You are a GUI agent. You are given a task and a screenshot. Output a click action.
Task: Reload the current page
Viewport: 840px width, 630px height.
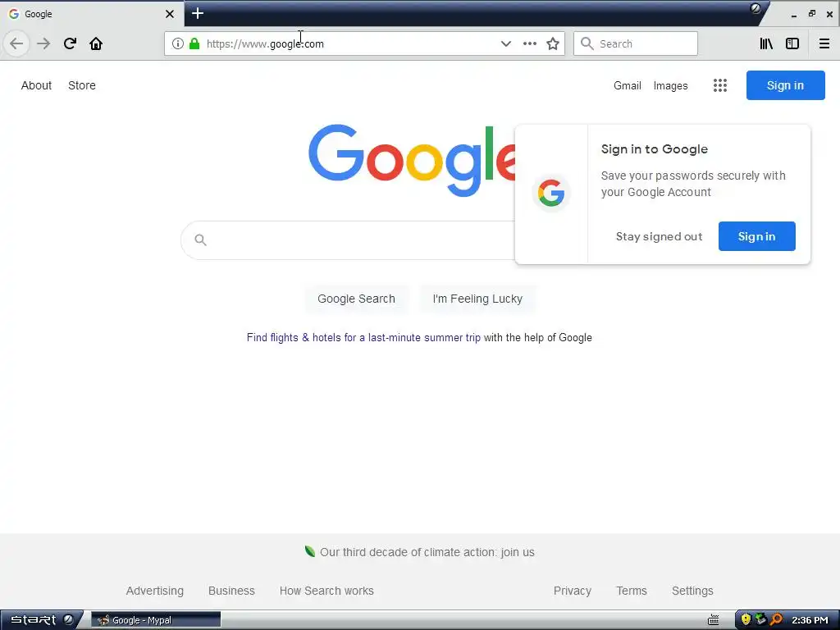tap(70, 43)
